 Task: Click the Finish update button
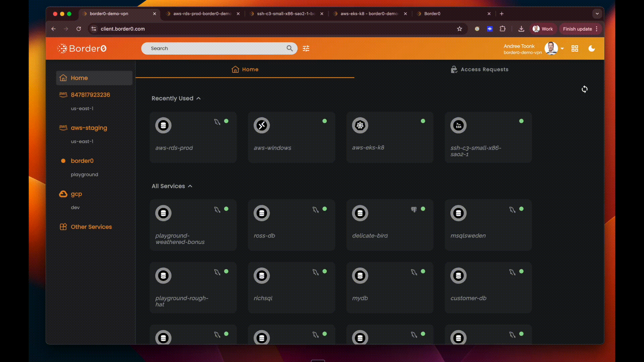577,29
